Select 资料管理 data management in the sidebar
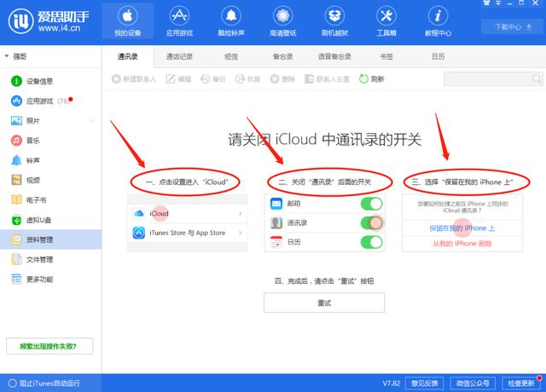 tap(51, 239)
